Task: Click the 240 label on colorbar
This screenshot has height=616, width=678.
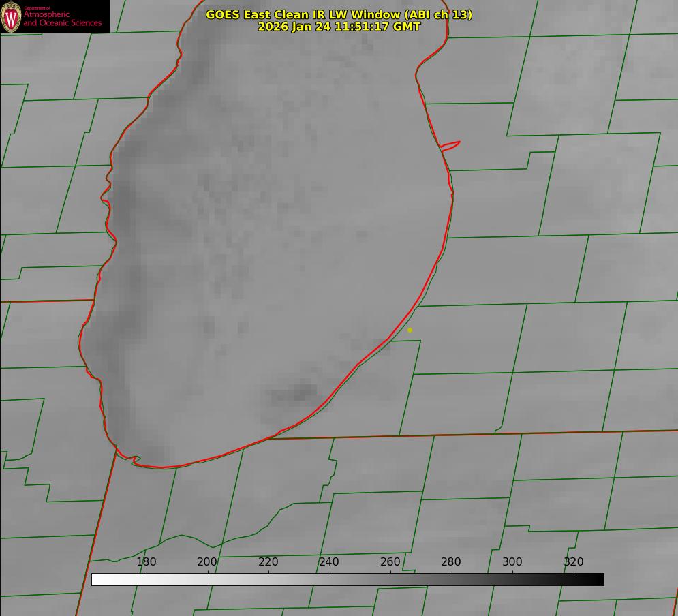Action: pyautogui.click(x=329, y=561)
